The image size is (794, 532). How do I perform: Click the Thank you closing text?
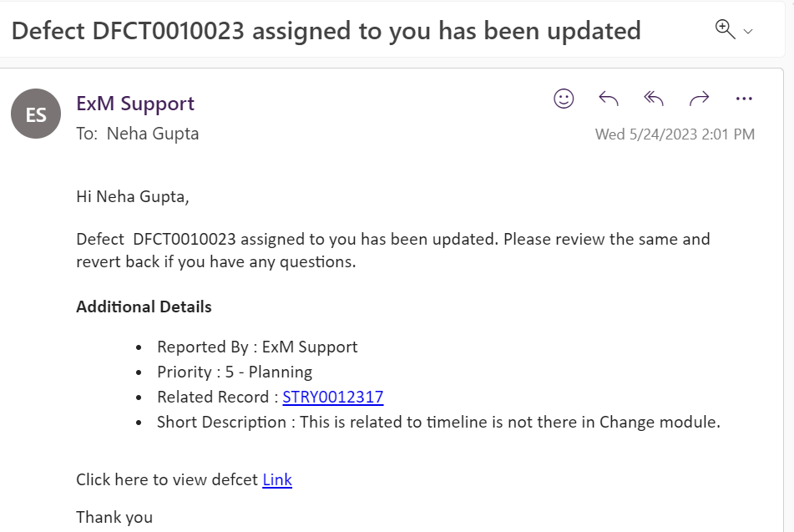click(x=114, y=517)
